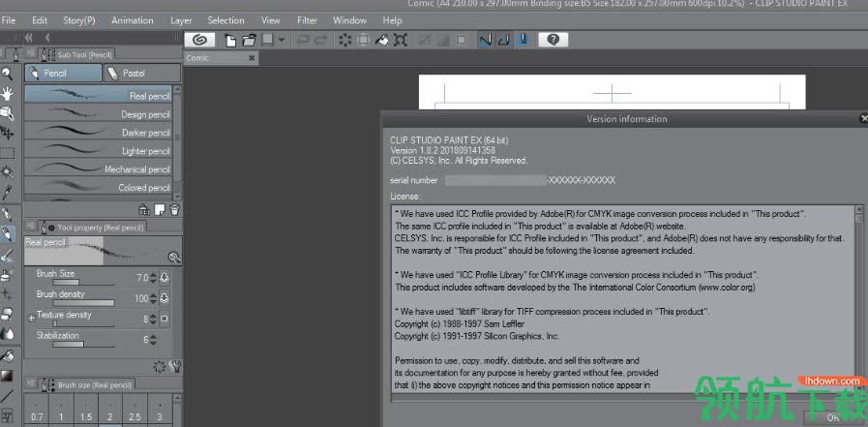Screen dimensions: 868x427
Task: Select the Auto select wand tool
Action: pyautogui.click(x=7, y=172)
